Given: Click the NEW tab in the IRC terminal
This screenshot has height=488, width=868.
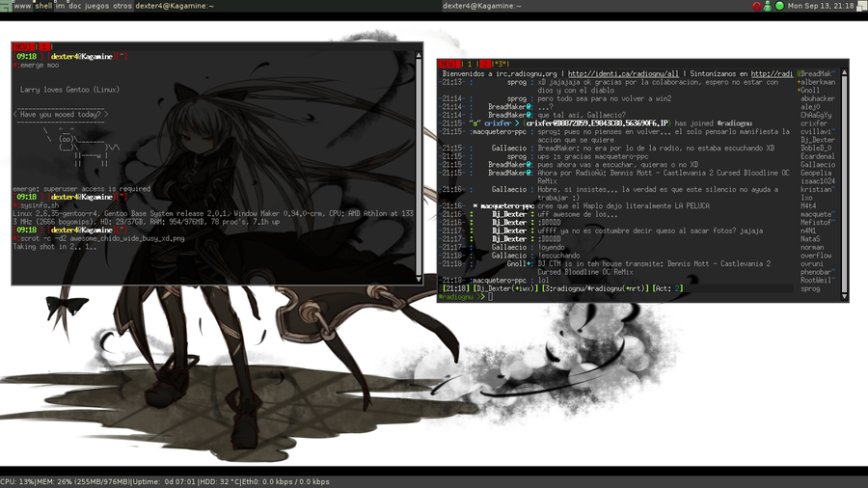Looking at the screenshot, I should [448, 65].
